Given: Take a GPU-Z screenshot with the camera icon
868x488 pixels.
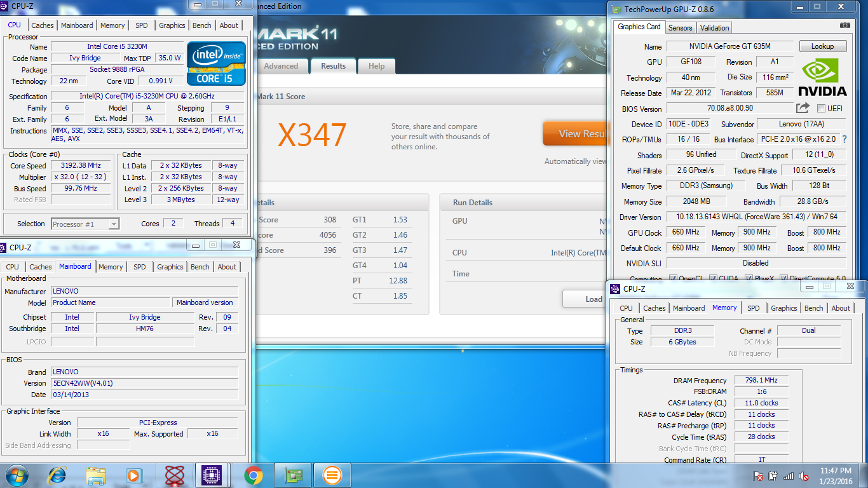Looking at the screenshot, I should (844, 25).
